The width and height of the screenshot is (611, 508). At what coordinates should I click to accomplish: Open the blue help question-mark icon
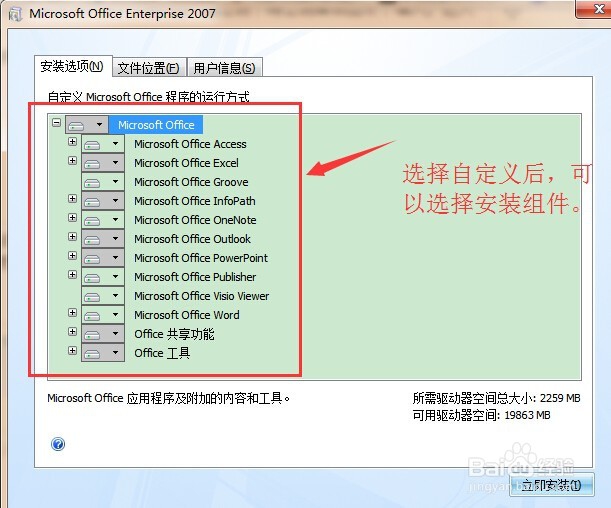pos(58,444)
